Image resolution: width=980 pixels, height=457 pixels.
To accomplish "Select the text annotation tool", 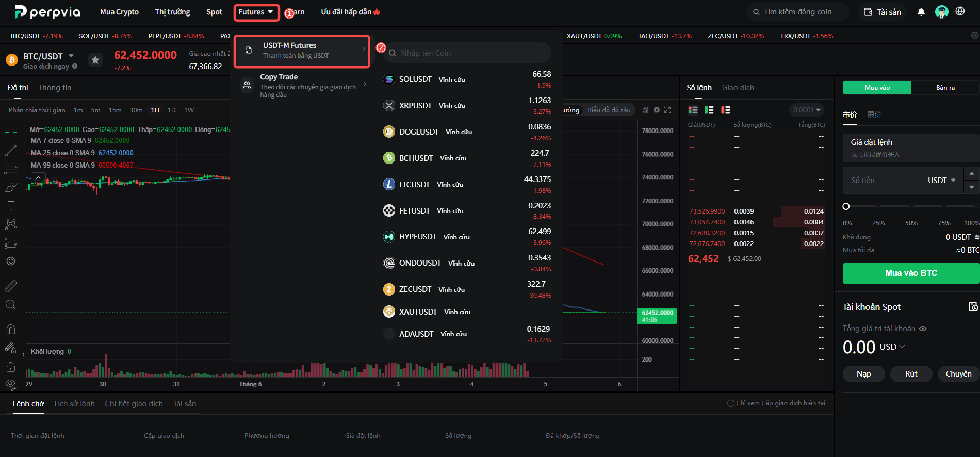I will 11,206.
